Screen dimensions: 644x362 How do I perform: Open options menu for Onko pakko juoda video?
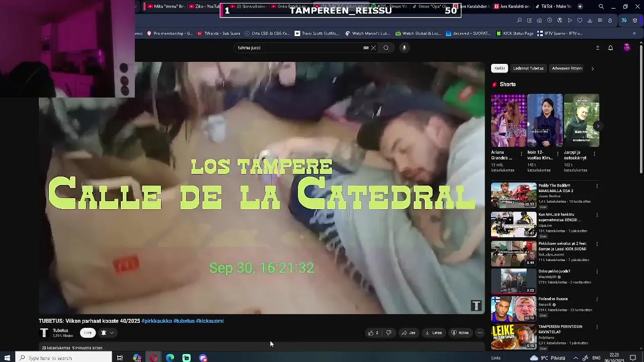click(x=597, y=272)
